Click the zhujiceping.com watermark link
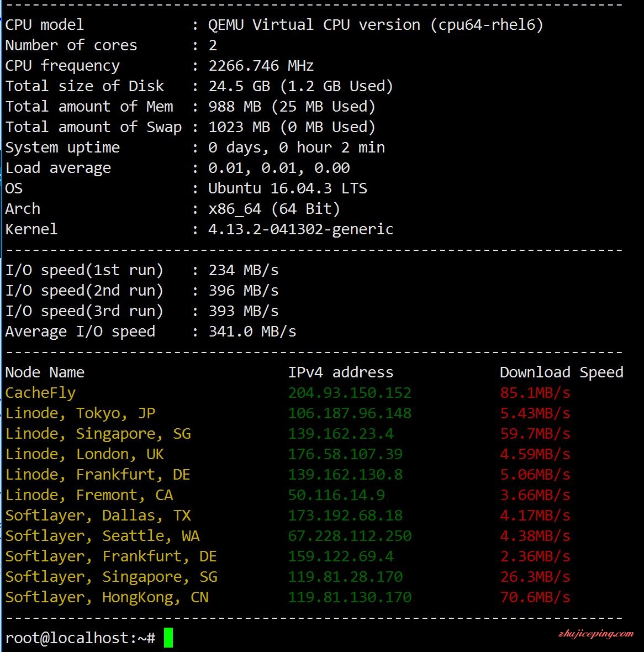This screenshot has width=644, height=652. 596,634
